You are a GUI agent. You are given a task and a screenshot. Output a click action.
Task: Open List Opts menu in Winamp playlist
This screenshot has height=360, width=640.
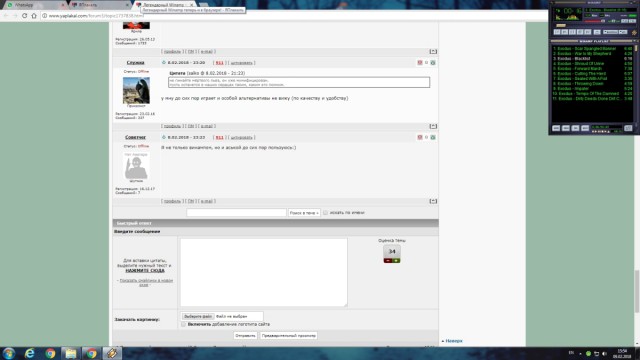(628, 128)
